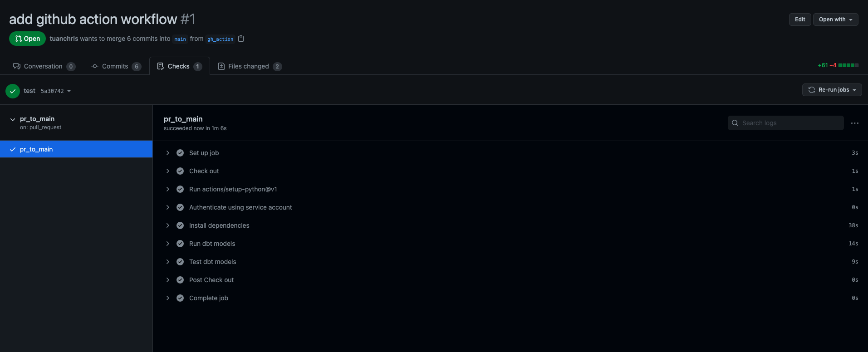
Task: Open the three-dot log options menu
Action: coord(855,123)
